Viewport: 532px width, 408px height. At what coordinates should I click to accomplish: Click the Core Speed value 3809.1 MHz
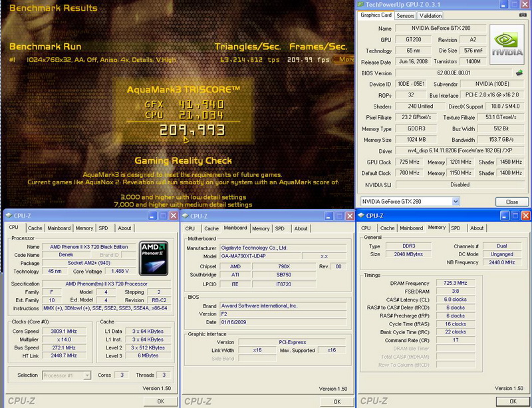tap(63, 331)
